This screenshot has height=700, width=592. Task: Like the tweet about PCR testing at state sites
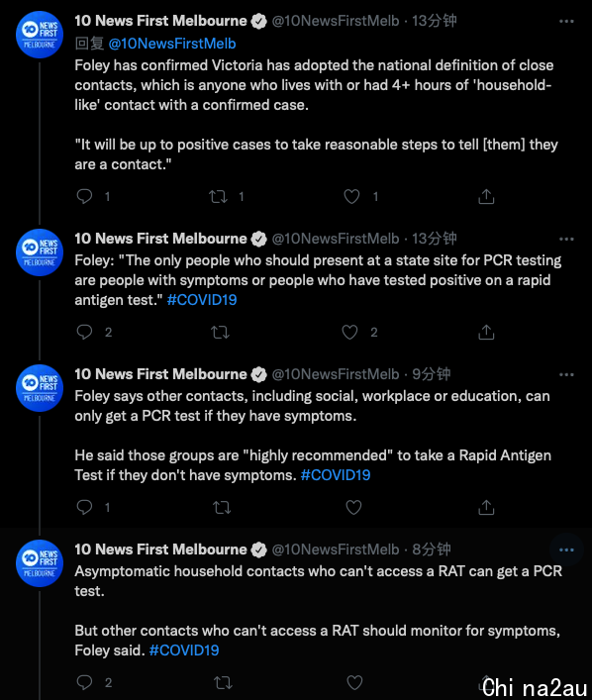(x=350, y=332)
